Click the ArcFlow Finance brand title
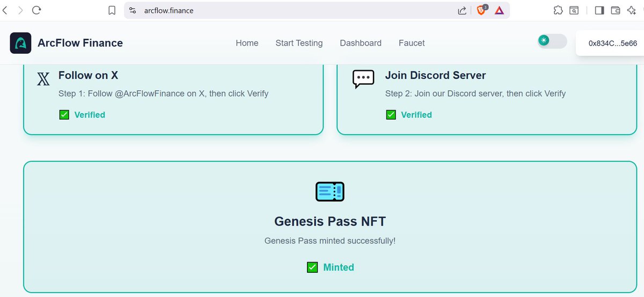Image resolution: width=644 pixels, height=297 pixels. [x=80, y=43]
